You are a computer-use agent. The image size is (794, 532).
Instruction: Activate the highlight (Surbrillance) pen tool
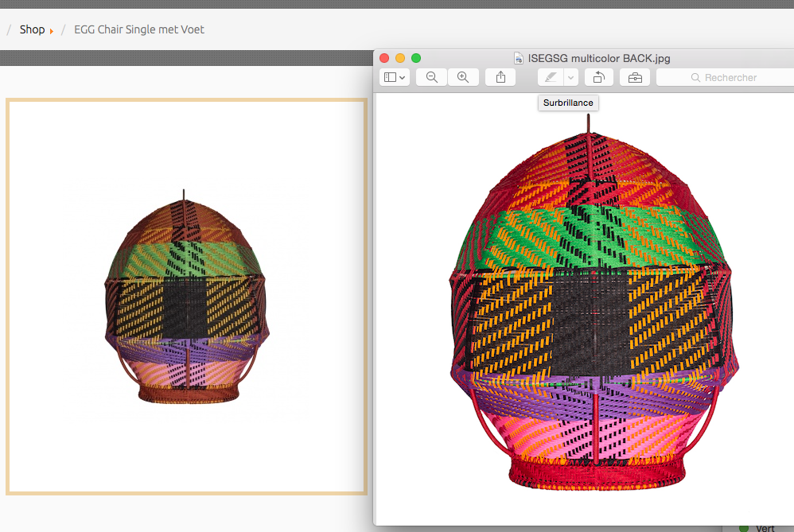tap(551, 77)
